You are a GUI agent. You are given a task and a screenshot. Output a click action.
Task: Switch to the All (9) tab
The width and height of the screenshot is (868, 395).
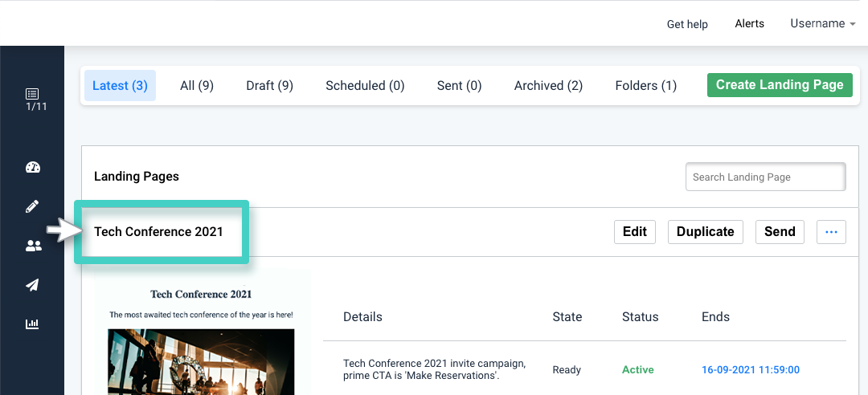197,86
